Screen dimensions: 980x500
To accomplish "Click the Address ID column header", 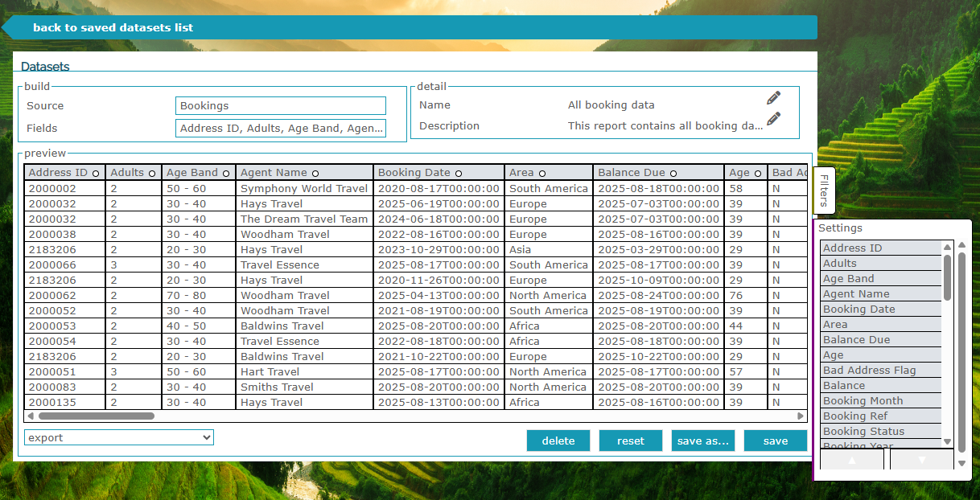I will click(64, 173).
